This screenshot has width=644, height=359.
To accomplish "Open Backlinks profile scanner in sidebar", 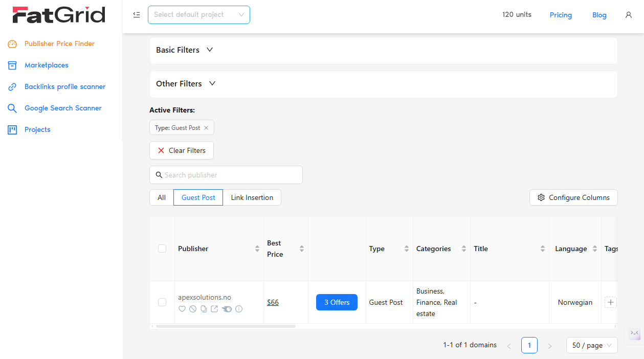I will coord(65,87).
